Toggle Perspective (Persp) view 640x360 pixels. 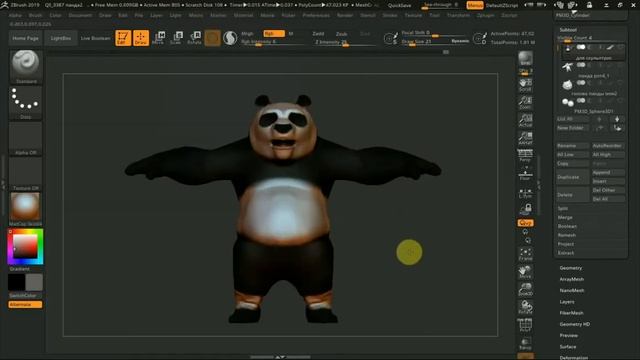525,156
